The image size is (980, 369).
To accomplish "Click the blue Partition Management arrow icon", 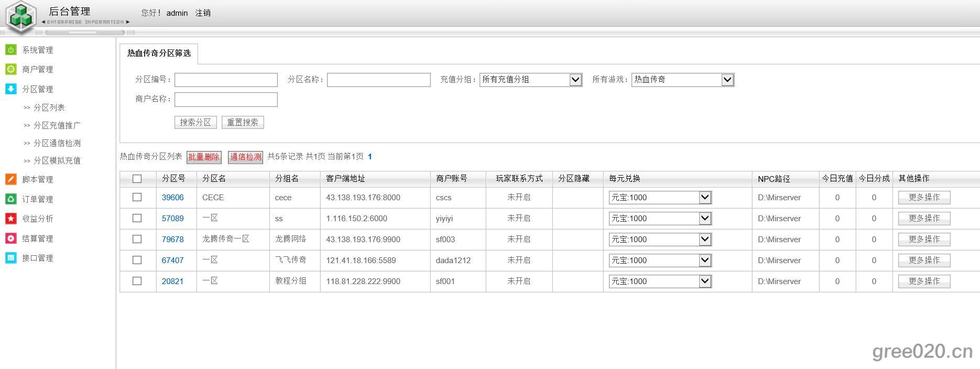I will pyautogui.click(x=10, y=89).
